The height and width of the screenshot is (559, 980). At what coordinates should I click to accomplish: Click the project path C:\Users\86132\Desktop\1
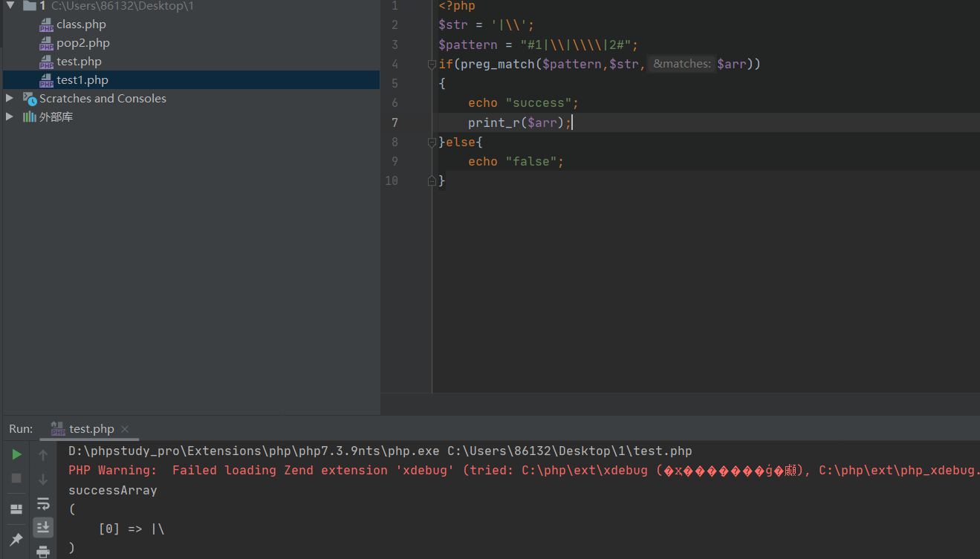(123, 6)
